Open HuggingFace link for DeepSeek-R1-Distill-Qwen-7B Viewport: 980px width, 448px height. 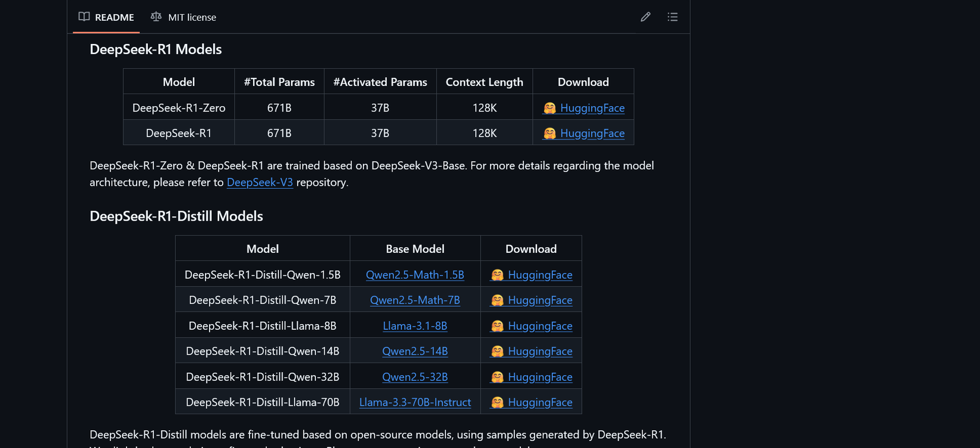pyautogui.click(x=532, y=300)
